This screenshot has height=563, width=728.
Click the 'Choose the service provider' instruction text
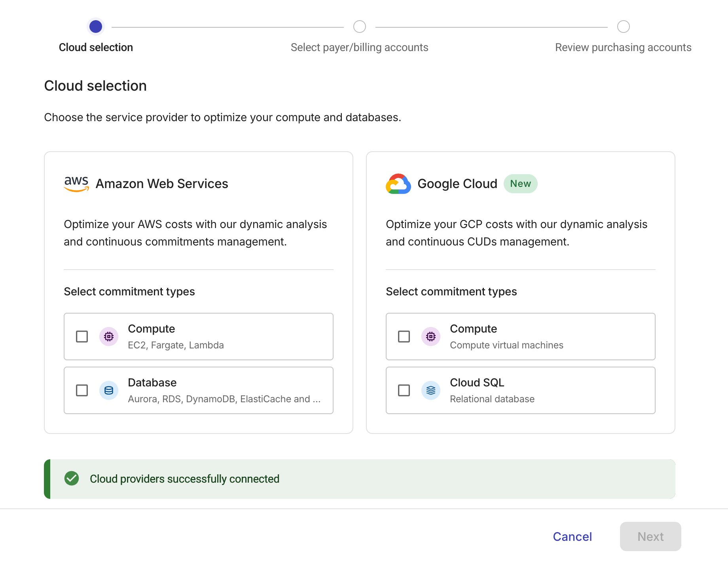point(223,117)
